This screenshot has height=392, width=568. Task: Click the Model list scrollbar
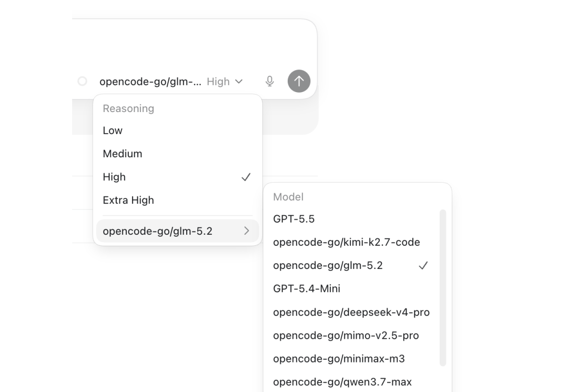pyautogui.click(x=443, y=288)
